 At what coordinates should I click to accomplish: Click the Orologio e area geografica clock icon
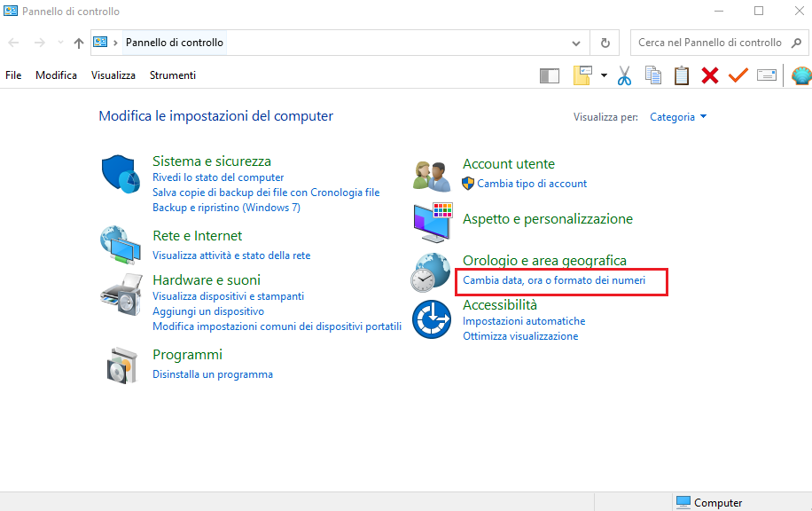(x=430, y=272)
